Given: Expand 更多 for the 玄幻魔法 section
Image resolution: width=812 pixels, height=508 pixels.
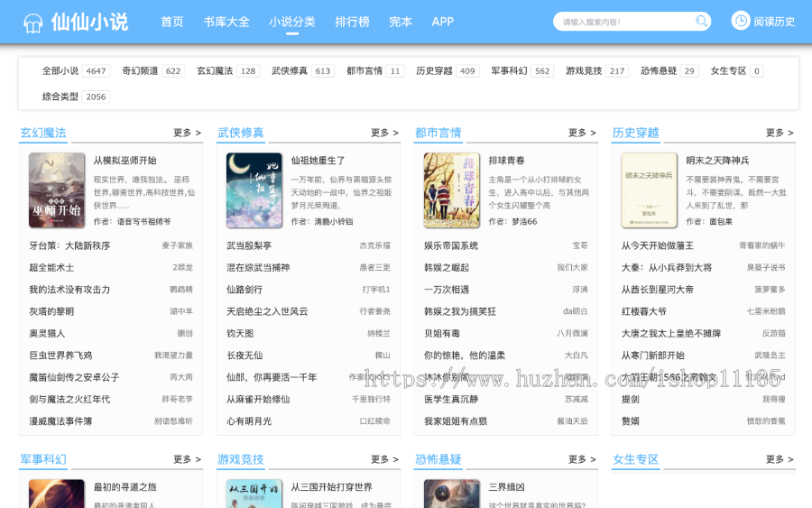Looking at the screenshot, I should point(187,133).
